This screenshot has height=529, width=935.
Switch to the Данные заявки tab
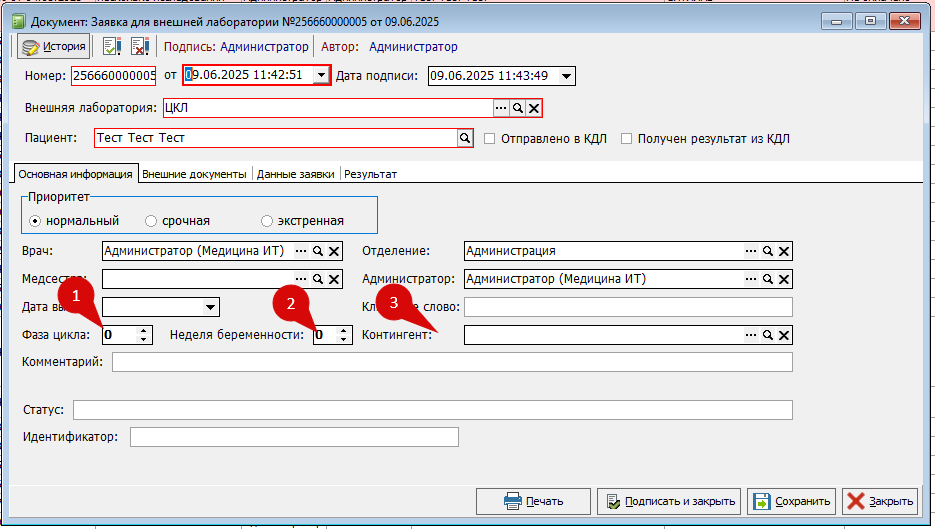pyautogui.click(x=296, y=174)
